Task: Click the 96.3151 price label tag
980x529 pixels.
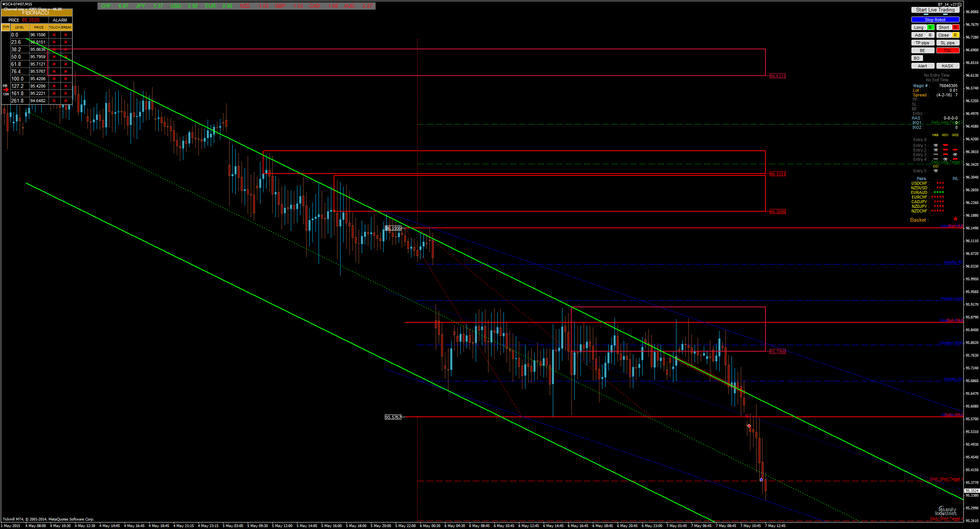Action: [777, 174]
